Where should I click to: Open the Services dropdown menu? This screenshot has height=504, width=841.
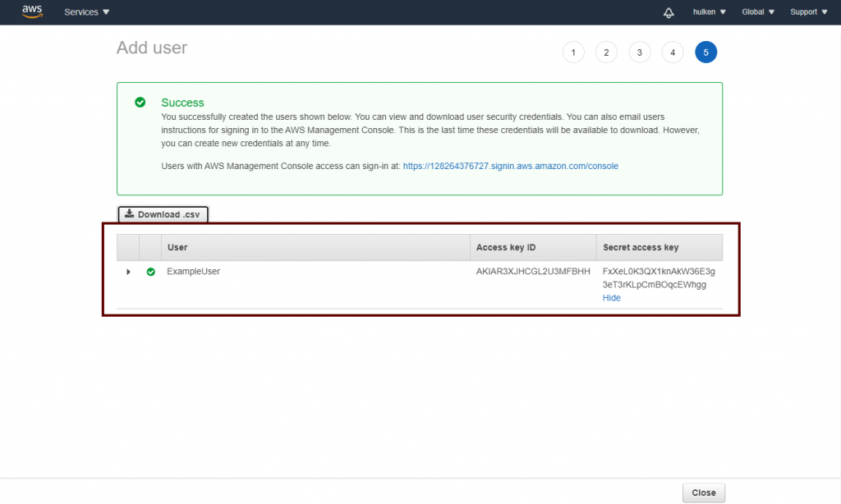86,12
